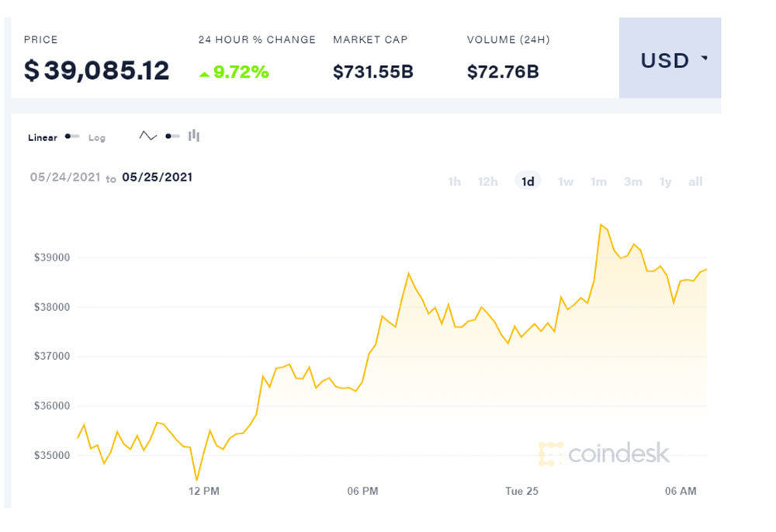Switch chart range to 1h
Screen dimensions: 776x532
[454, 181]
